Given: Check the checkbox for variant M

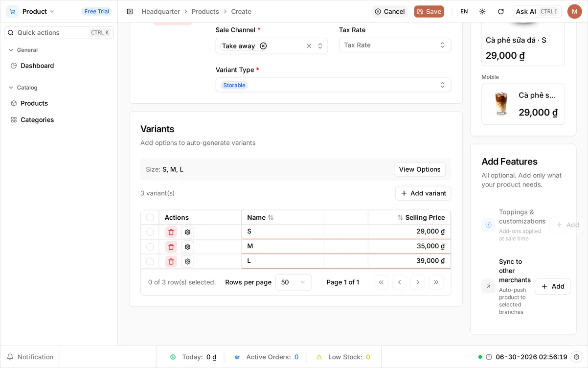Looking at the screenshot, I should [150, 247].
